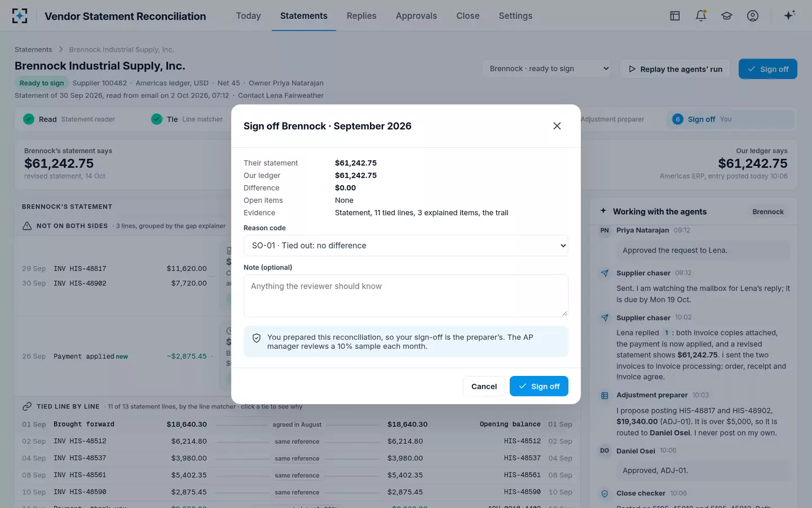Select the 'Payment applied' line dated 26 Sep
Image resolution: width=812 pixels, height=508 pixels.
[x=114, y=357]
